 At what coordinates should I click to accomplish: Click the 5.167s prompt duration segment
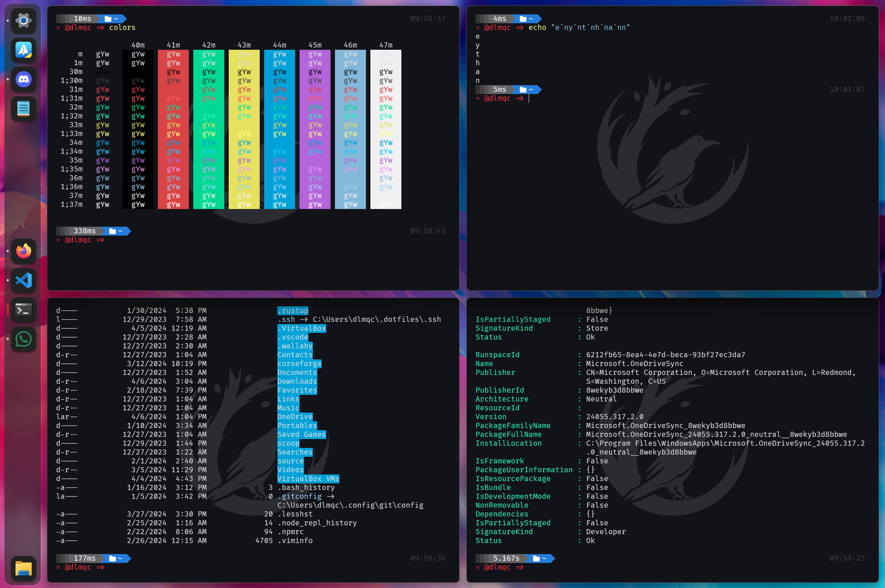point(506,559)
